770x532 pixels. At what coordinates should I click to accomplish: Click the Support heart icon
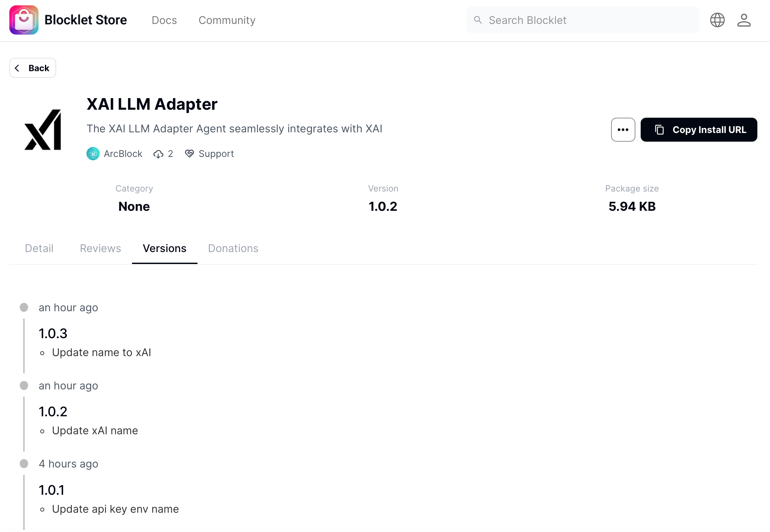click(189, 154)
